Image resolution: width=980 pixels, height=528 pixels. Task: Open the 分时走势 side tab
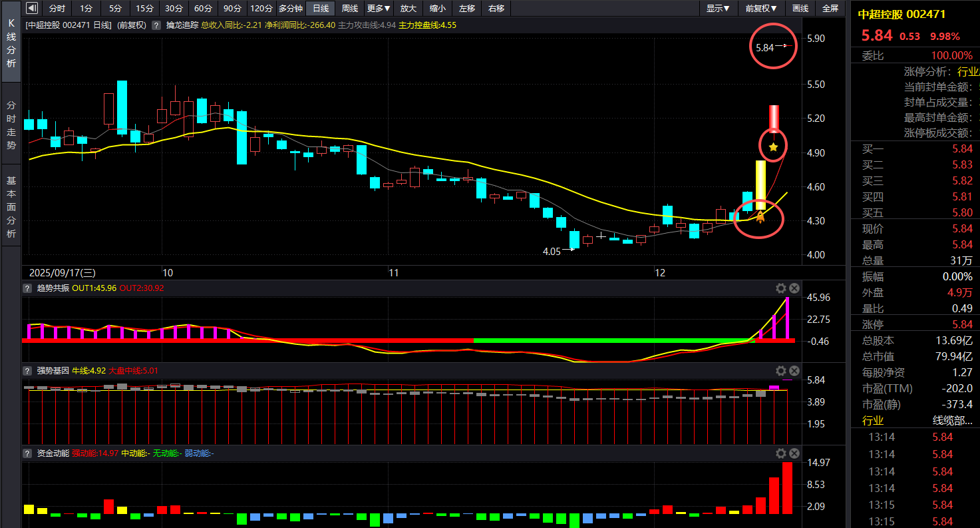click(11, 125)
